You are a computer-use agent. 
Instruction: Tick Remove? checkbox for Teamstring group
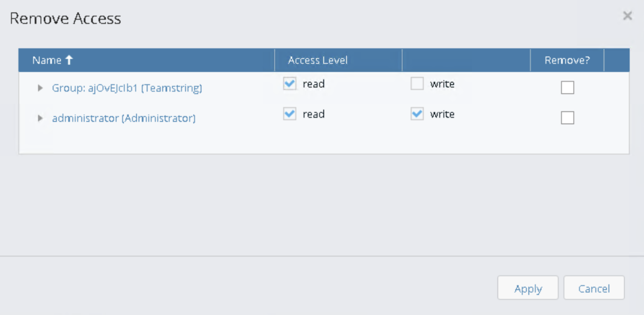pos(567,87)
